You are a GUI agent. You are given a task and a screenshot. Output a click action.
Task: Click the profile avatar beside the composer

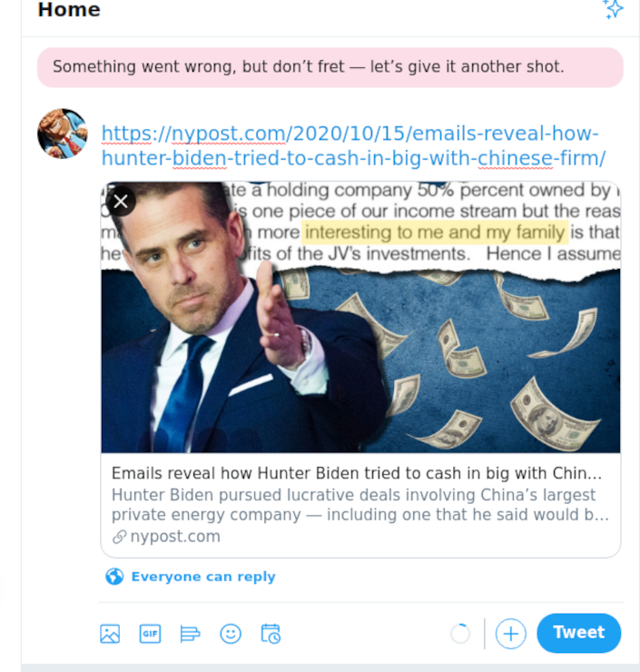pos(63,134)
